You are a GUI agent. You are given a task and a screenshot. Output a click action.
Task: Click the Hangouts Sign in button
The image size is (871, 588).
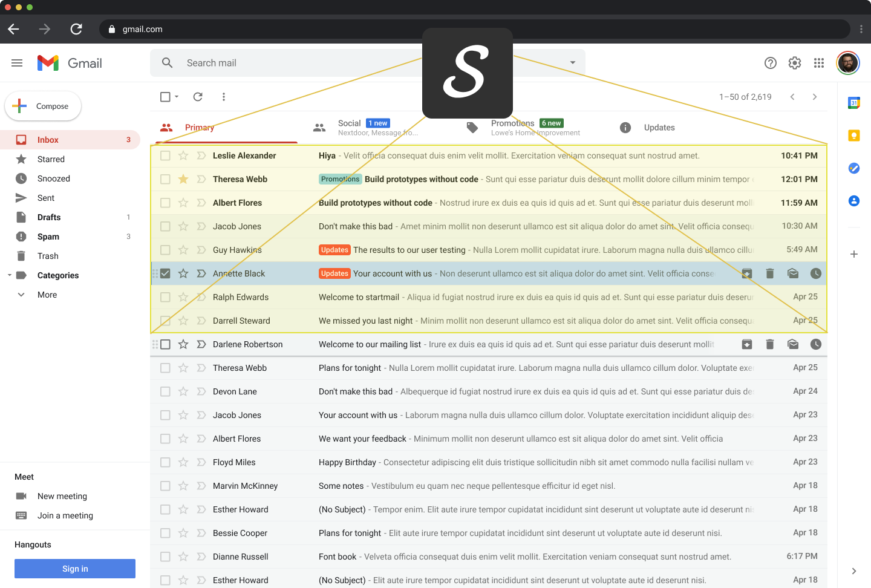pyautogui.click(x=75, y=569)
